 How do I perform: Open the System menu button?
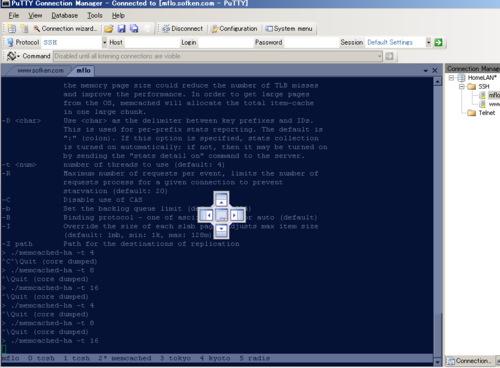point(289,29)
